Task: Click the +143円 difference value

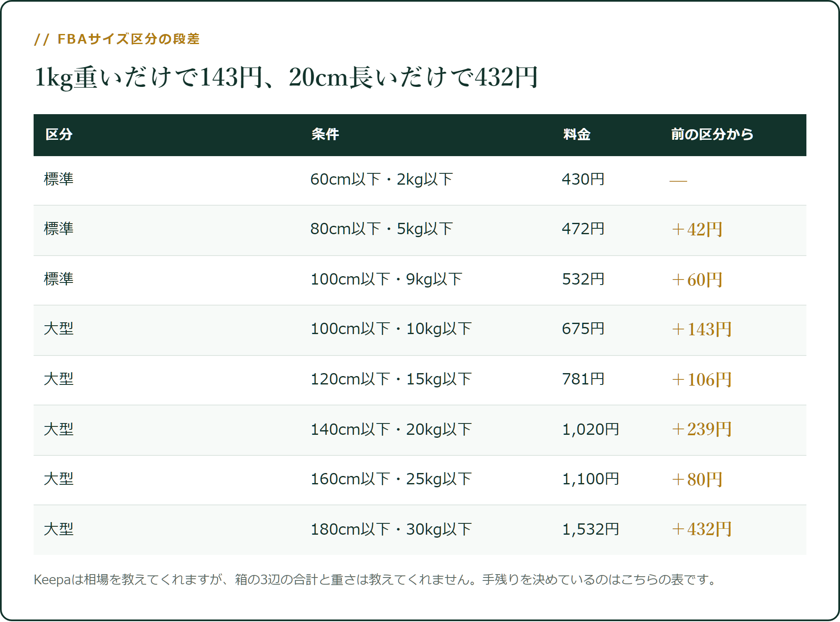Action: (x=701, y=329)
